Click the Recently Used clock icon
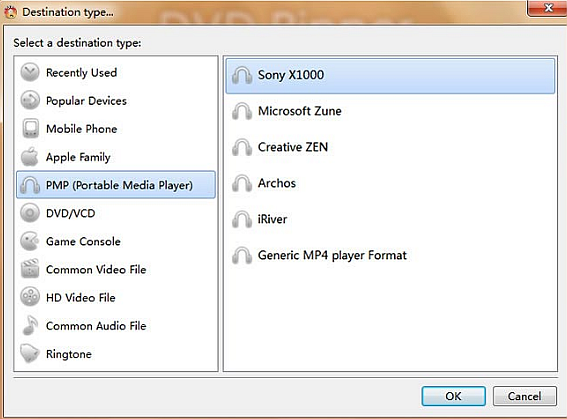 (x=30, y=72)
